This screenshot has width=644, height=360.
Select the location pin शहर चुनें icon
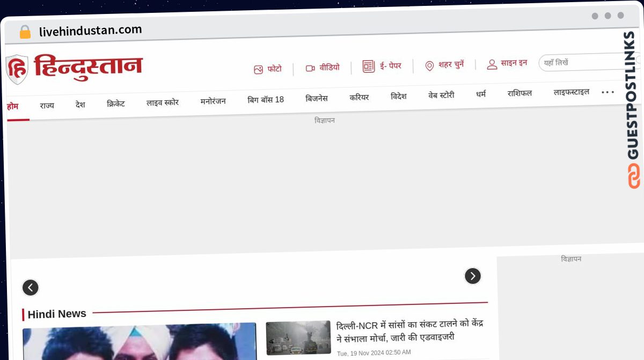coord(429,66)
